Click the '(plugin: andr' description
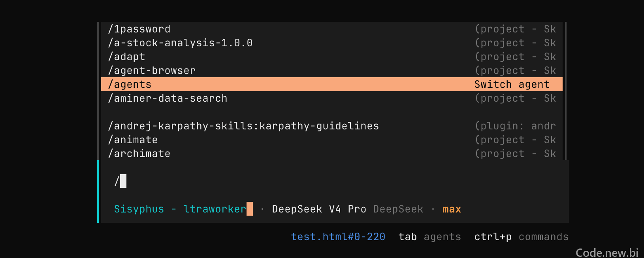The width and height of the screenshot is (644, 258). [x=515, y=126]
